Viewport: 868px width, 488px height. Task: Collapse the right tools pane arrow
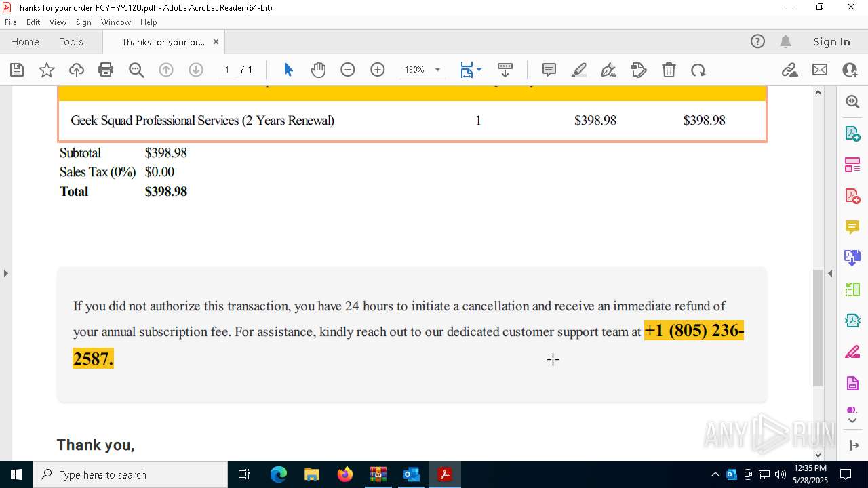point(830,273)
